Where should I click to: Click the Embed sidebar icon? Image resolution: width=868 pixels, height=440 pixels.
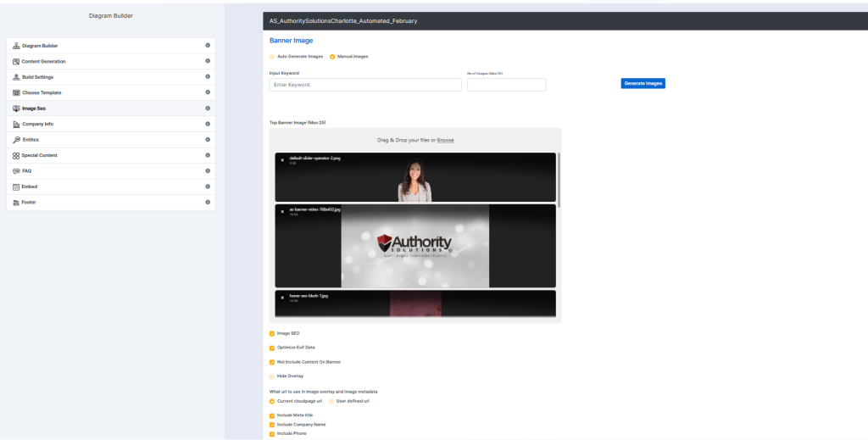16,187
